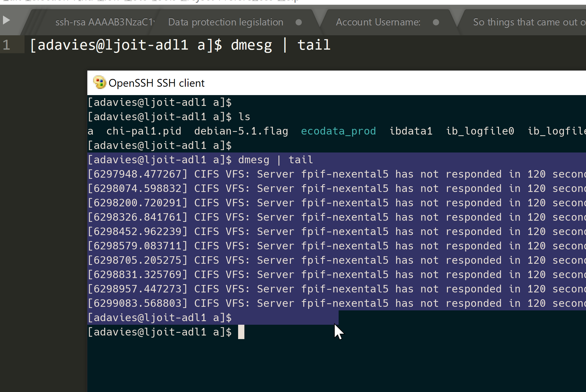
Task: Click ibdata1 in the ls output
Action: point(411,131)
